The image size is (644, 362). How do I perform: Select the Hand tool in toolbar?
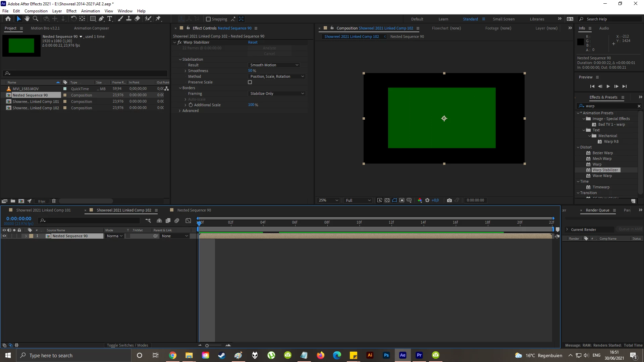(27, 19)
